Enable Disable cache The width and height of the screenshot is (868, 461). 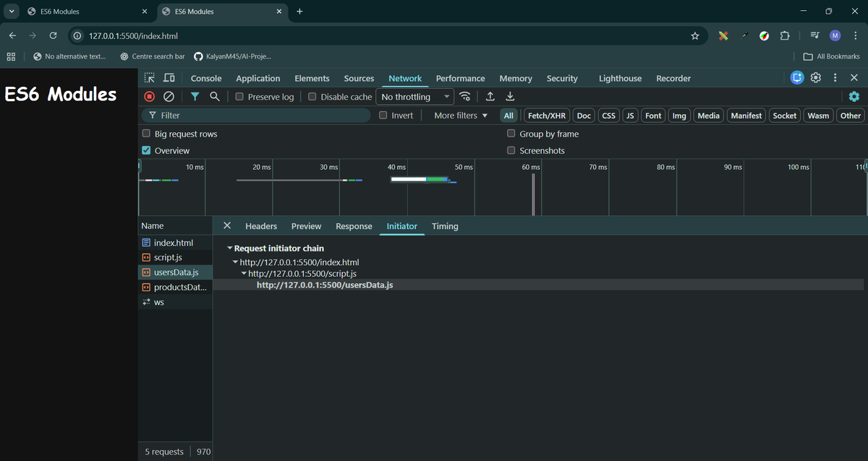pyautogui.click(x=312, y=96)
